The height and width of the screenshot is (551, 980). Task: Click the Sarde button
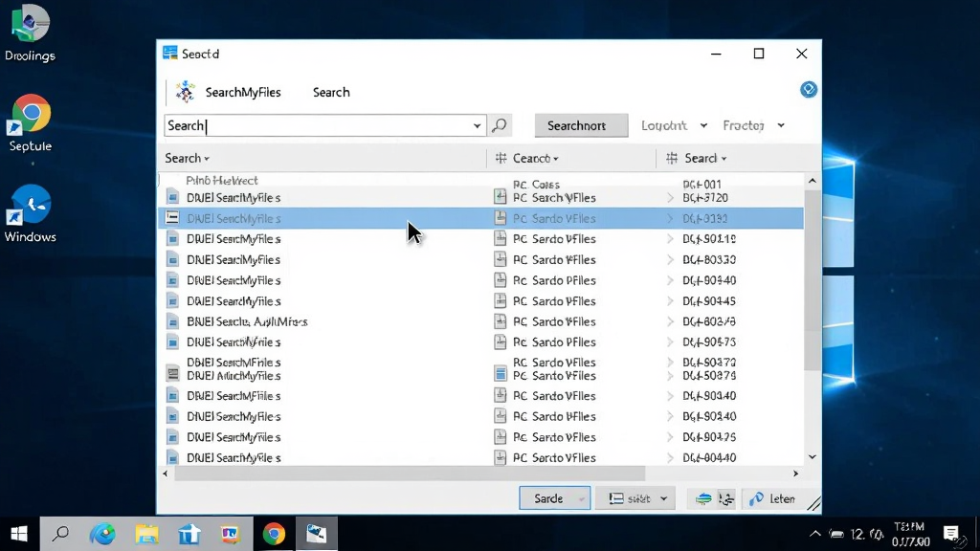(554, 498)
